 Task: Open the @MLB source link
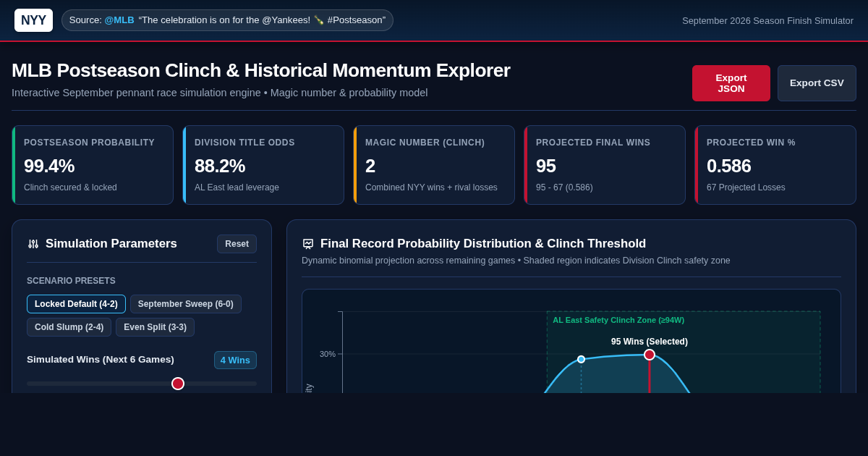pyautogui.click(x=119, y=20)
